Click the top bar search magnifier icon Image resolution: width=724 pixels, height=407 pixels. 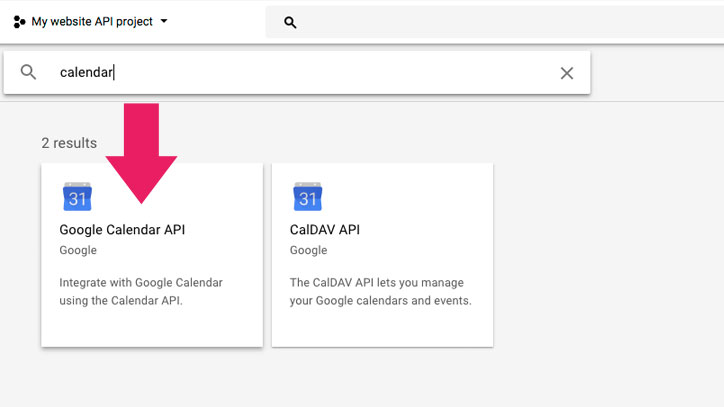coord(290,22)
